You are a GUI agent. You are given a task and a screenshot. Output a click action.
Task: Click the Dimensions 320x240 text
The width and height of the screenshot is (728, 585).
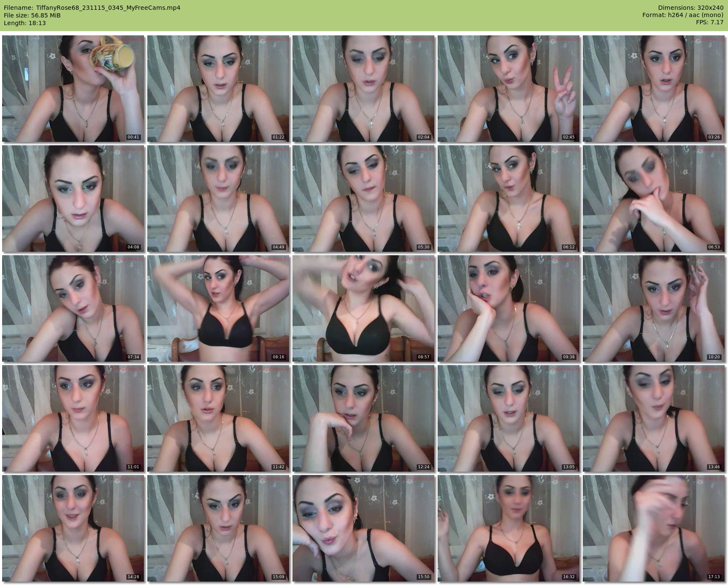pyautogui.click(x=691, y=8)
